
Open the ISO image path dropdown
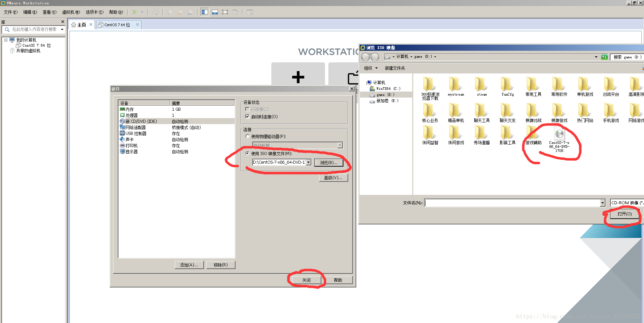309,162
